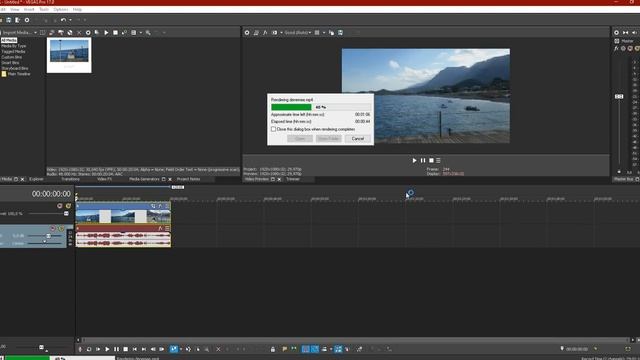
Task: Toggle Lock Envelopes to Events padlock
Action: coord(273,349)
